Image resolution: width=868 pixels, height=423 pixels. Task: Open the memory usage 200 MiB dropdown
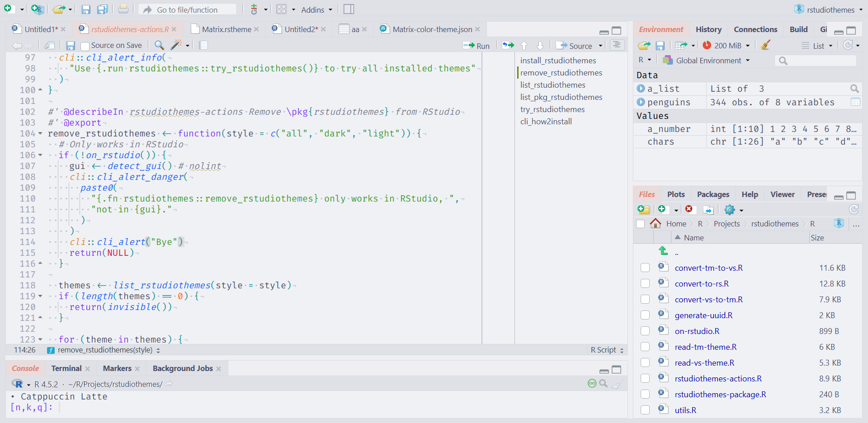[727, 46]
